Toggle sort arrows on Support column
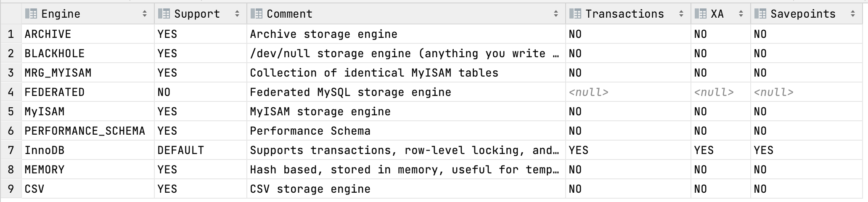 pyautogui.click(x=237, y=14)
